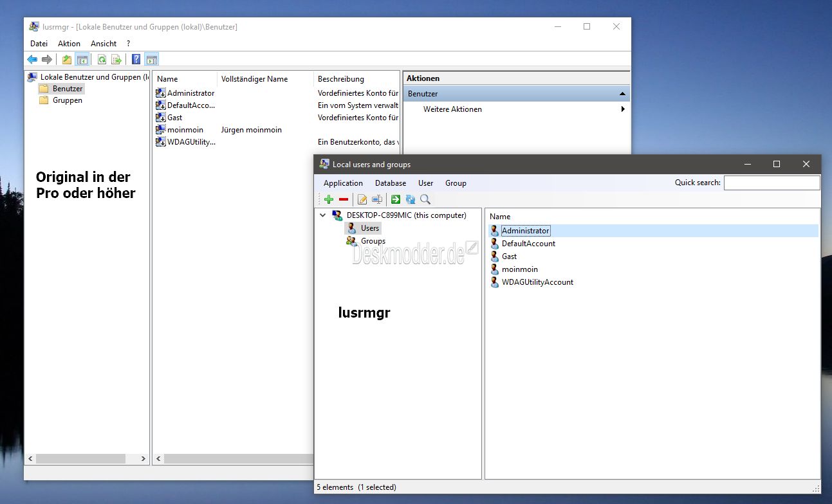Viewport: 832px width, 504px height.
Task: Click the Quick search input field
Action: coord(772,183)
